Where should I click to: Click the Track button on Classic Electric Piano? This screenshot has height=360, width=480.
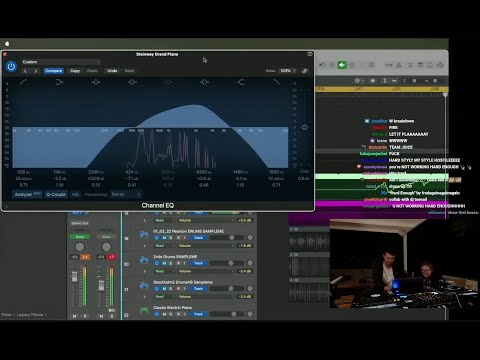point(198,314)
